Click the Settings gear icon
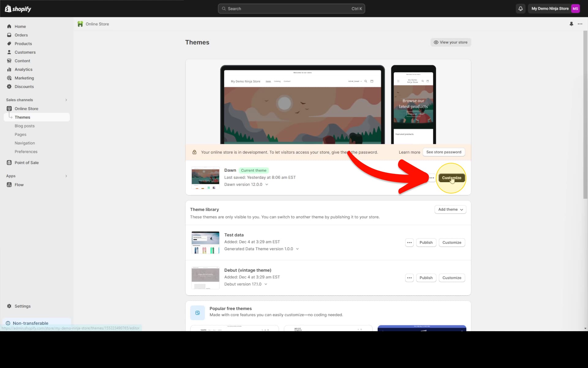Viewport: 588px width, 368px height. point(9,306)
